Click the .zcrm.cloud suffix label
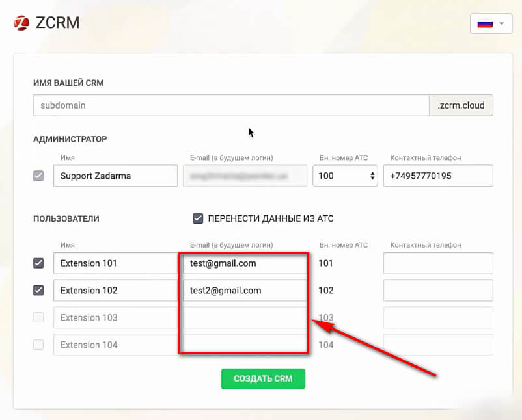This screenshot has height=420, width=522. (461, 105)
